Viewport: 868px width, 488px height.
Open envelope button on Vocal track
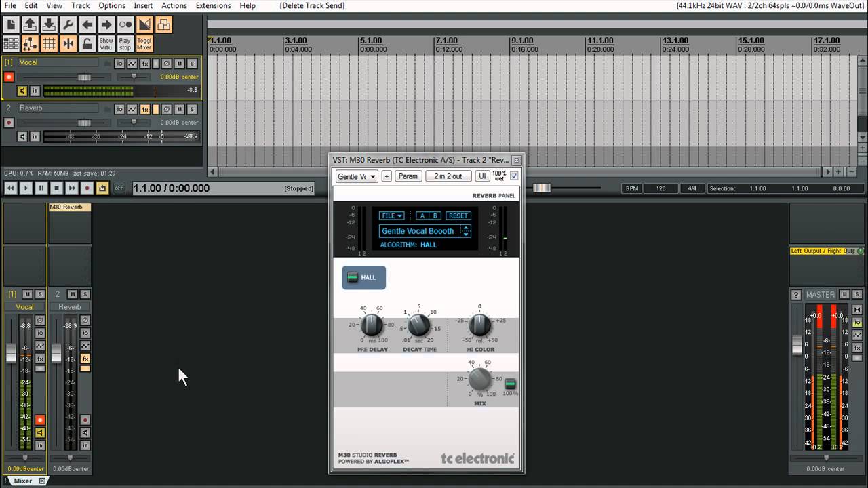pyautogui.click(x=132, y=63)
